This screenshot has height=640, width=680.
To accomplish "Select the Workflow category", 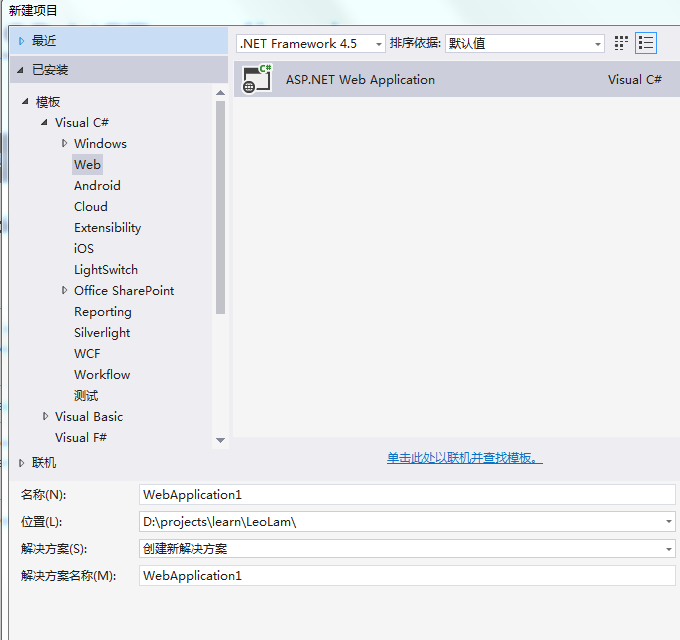I will point(102,374).
